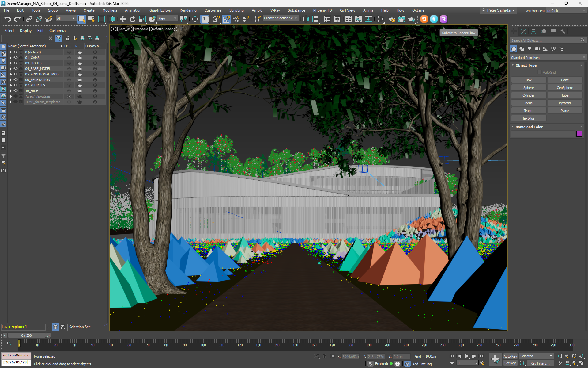Screen dimensions: 588x368
Task: Click the time slider 0 / 300 handle
Action: tap(27, 335)
